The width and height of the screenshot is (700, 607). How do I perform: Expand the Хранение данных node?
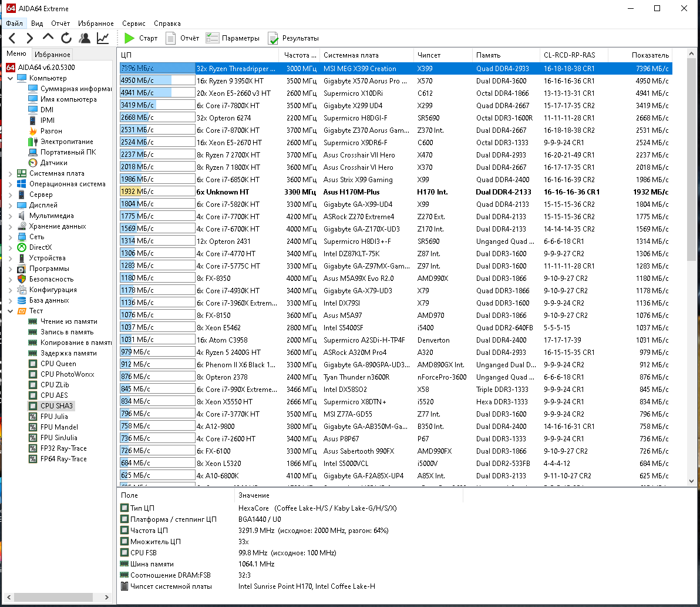click(x=10, y=226)
